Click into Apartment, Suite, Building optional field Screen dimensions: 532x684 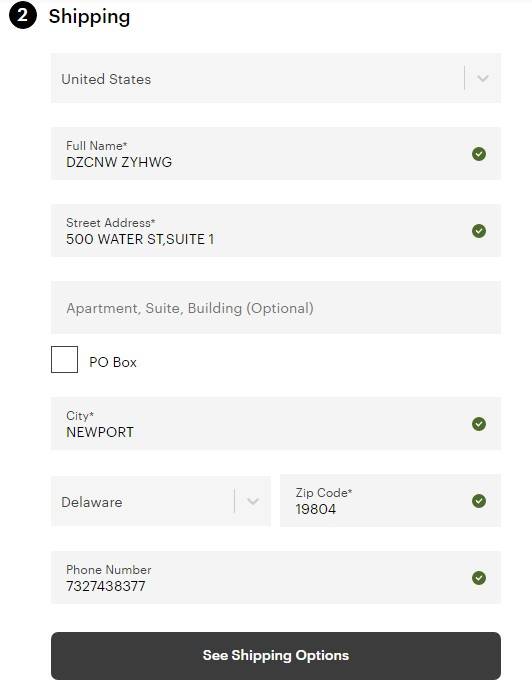[x=276, y=308]
